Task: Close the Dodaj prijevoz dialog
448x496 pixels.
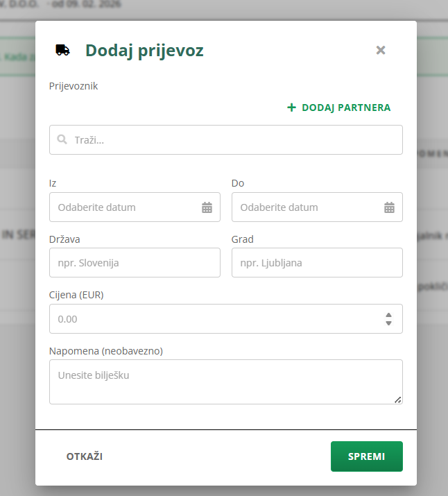Action: [380, 50]
